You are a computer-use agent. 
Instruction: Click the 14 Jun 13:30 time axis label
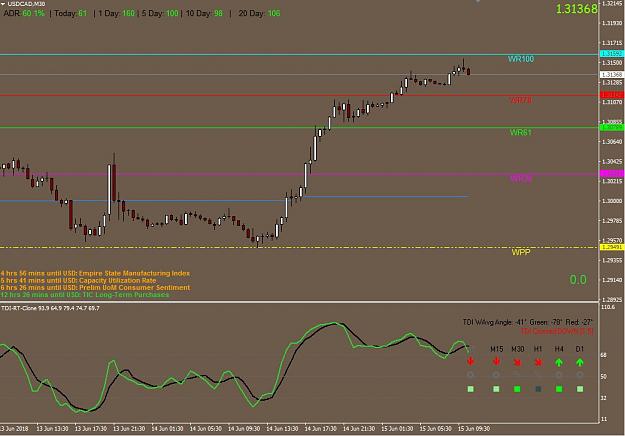282,429
